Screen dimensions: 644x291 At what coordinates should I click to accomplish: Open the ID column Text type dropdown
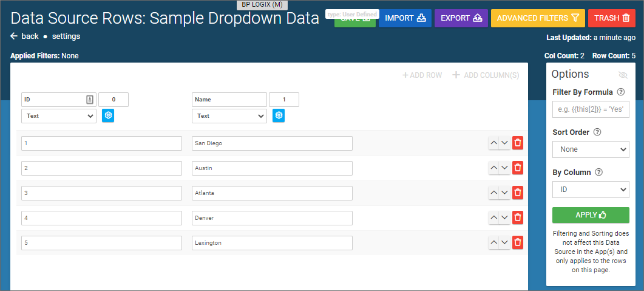[x=59, y=115]
